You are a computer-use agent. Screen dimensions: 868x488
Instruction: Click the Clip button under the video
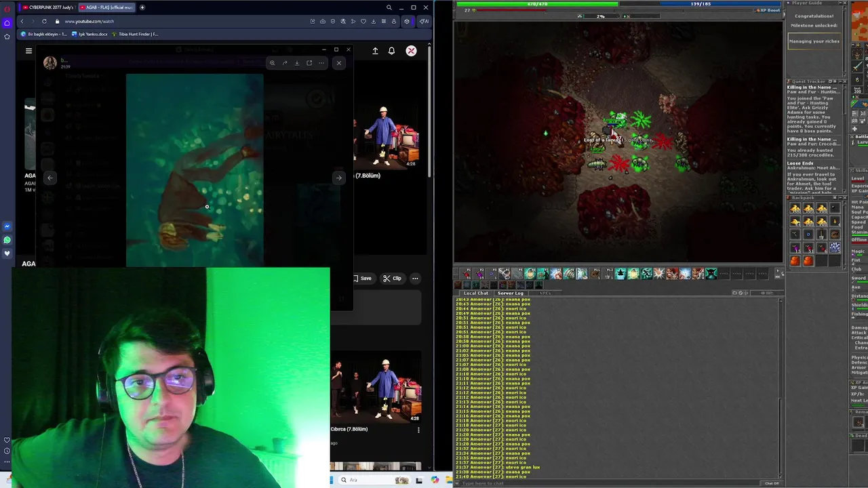click(x=392, y=279)
